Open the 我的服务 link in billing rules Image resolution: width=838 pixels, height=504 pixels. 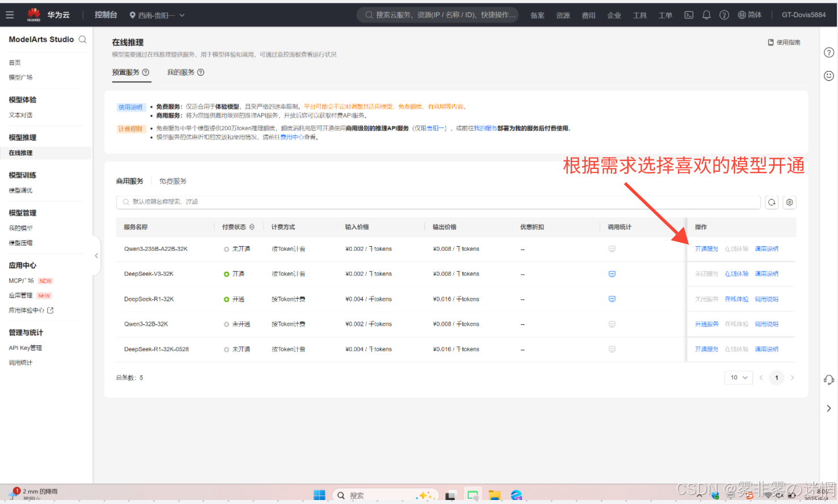pyautogui.click(x=485, y=129)
